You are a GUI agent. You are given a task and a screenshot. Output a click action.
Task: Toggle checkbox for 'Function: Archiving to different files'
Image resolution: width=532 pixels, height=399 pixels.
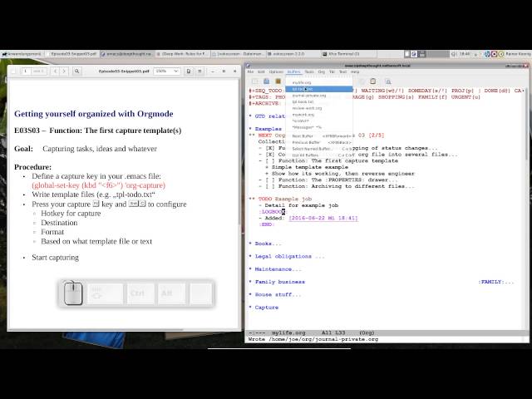(270, 186)
